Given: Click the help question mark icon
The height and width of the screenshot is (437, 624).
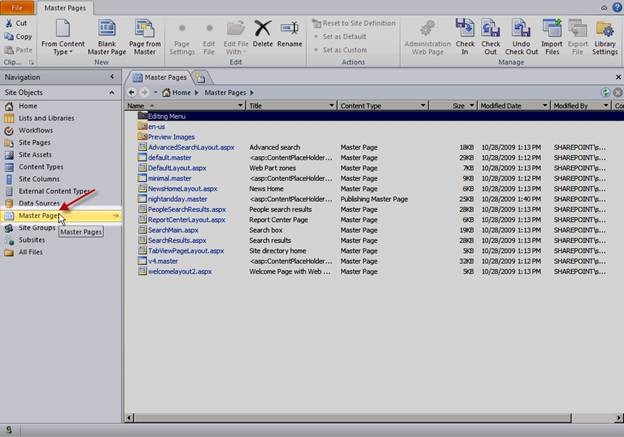Looking at the screenshot, I should [617, 8].
